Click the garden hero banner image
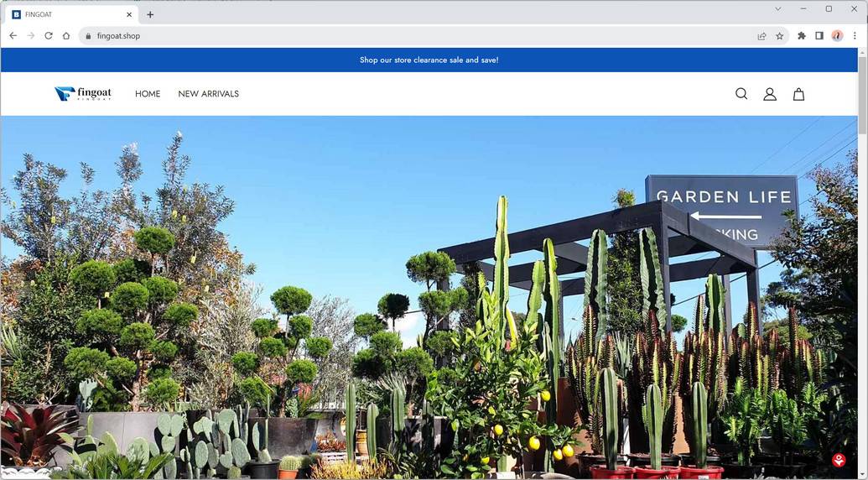The height and width of the screenshot is (480, 868). coord(429,297)
